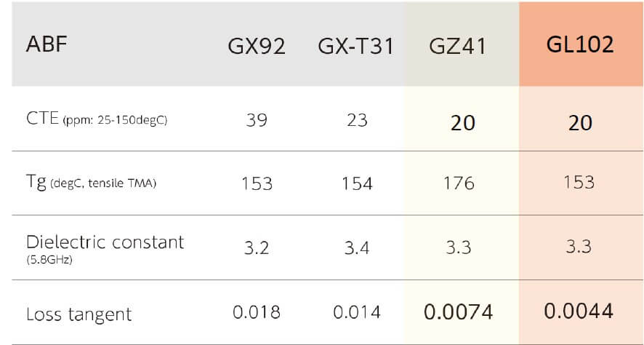Click the GZ41 CTE value 20
644x345 pixels.
click(462, 122)
